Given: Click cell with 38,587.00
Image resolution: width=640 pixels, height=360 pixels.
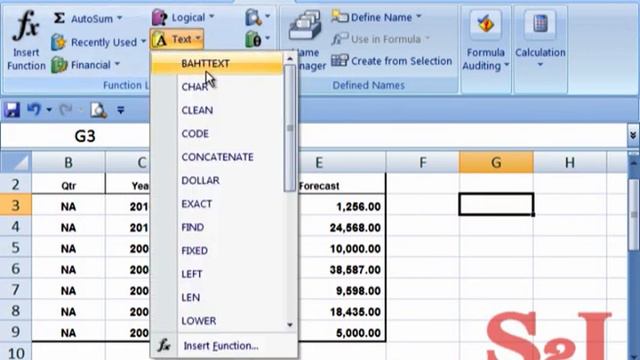Looking at the screenshot, I should coord(342,269).
